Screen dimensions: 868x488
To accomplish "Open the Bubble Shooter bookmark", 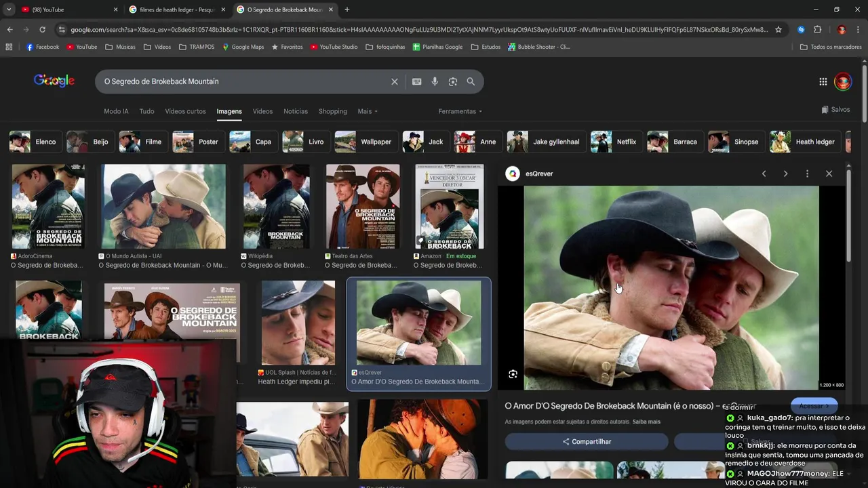I will click(539, 47).
